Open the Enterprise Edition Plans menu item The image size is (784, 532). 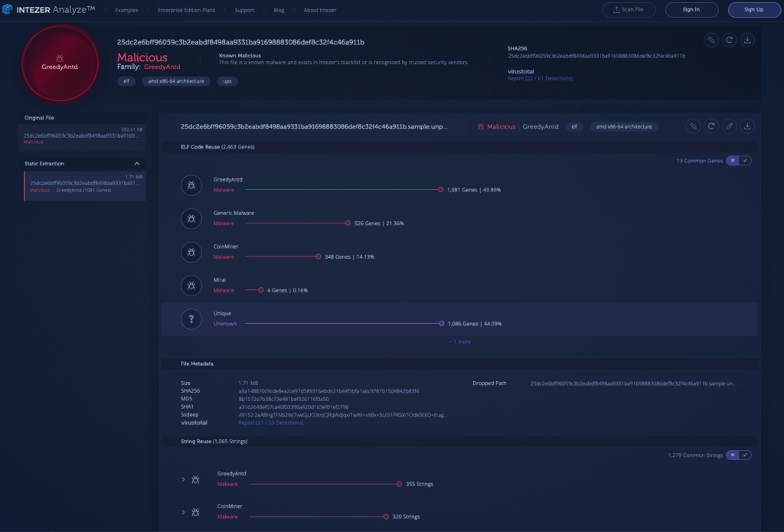[186, 10]
